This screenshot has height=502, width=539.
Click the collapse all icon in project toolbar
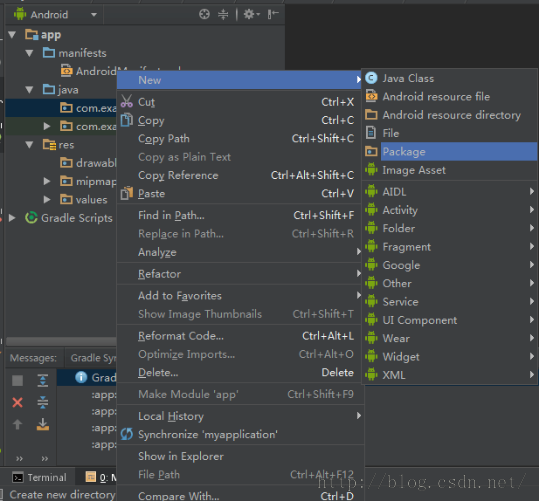[223, 14]
